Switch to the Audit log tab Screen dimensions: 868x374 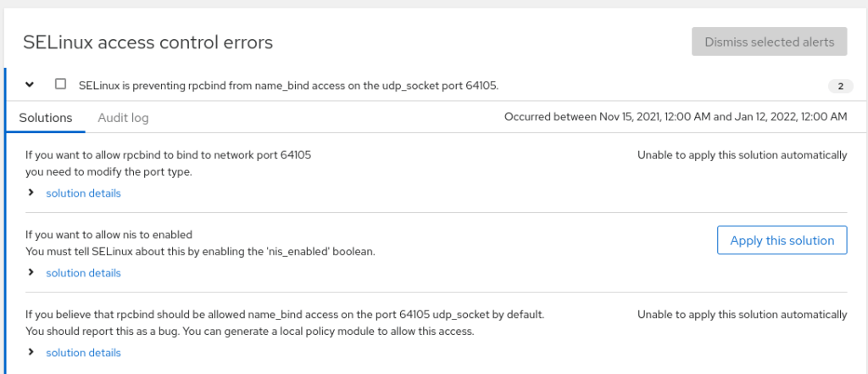coord(123,118)
